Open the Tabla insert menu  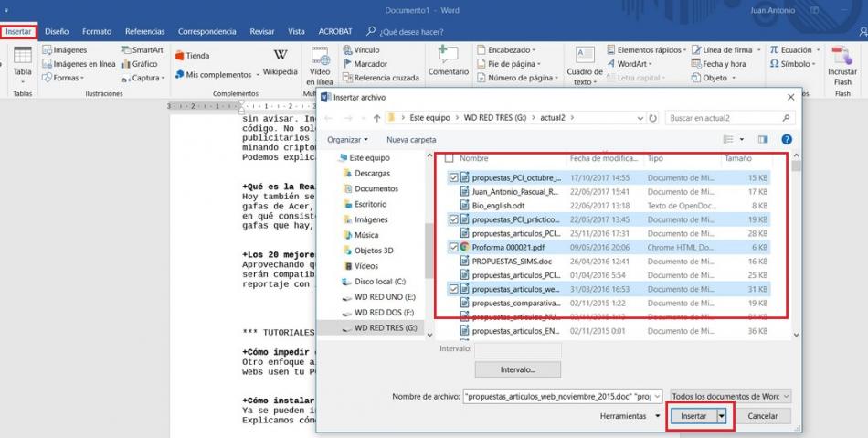coord(22,64)
